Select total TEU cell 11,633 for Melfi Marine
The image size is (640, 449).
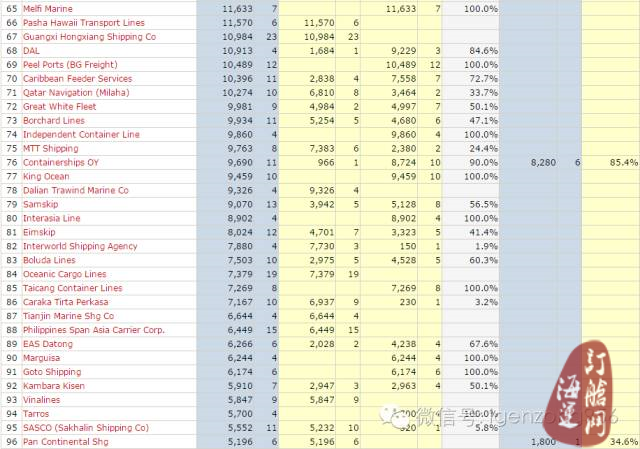click(238, 9)
